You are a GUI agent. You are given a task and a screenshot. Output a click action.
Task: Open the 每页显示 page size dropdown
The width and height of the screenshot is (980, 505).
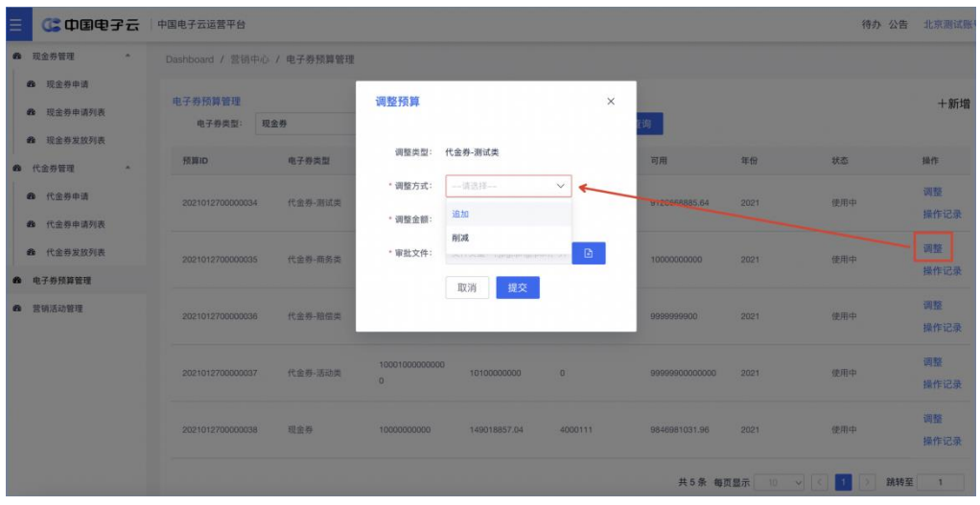(779, 482)
